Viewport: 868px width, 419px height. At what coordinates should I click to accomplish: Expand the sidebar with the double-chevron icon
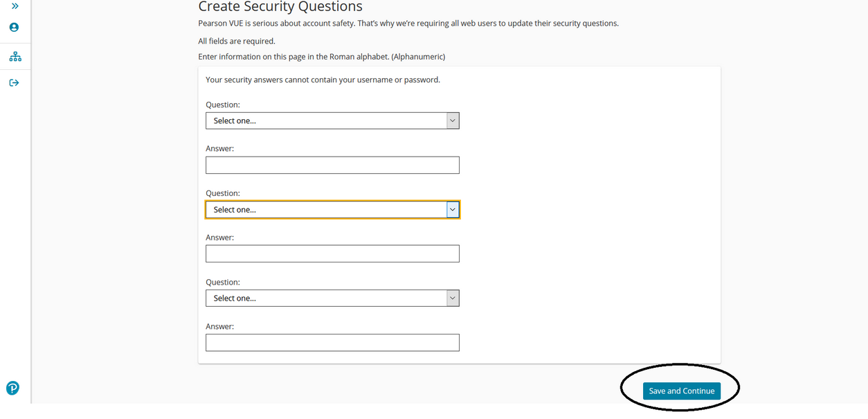15,6
